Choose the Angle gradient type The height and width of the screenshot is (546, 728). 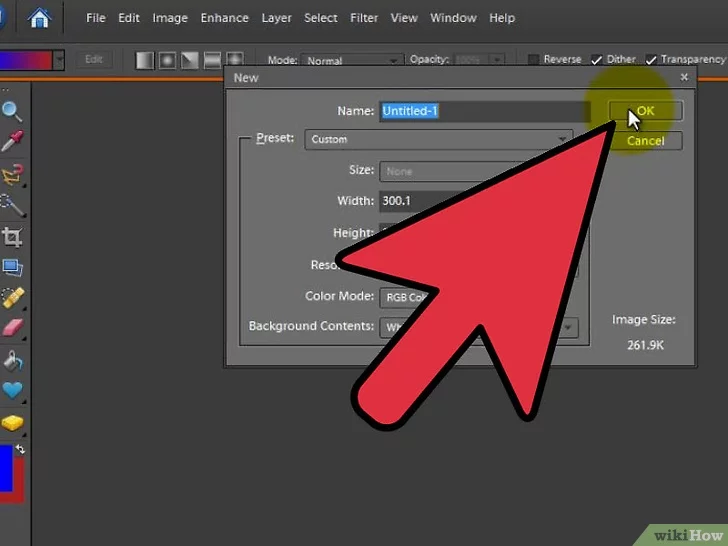pos(189,60)
